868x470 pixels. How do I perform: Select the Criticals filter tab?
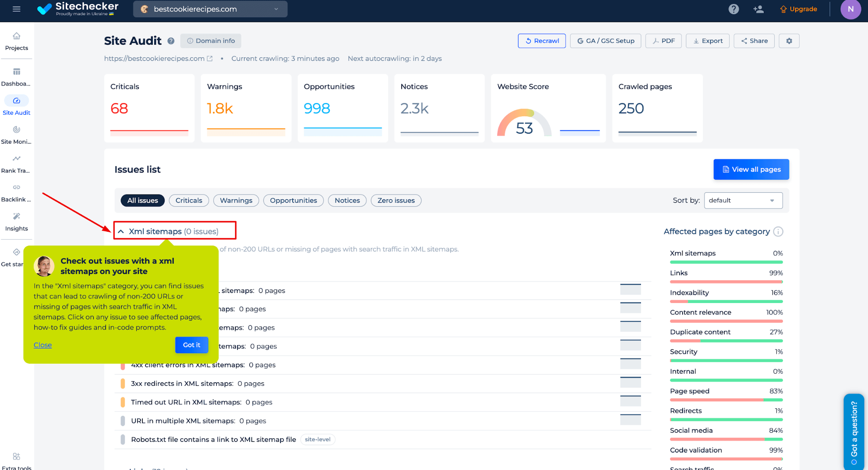pos(189,200)
